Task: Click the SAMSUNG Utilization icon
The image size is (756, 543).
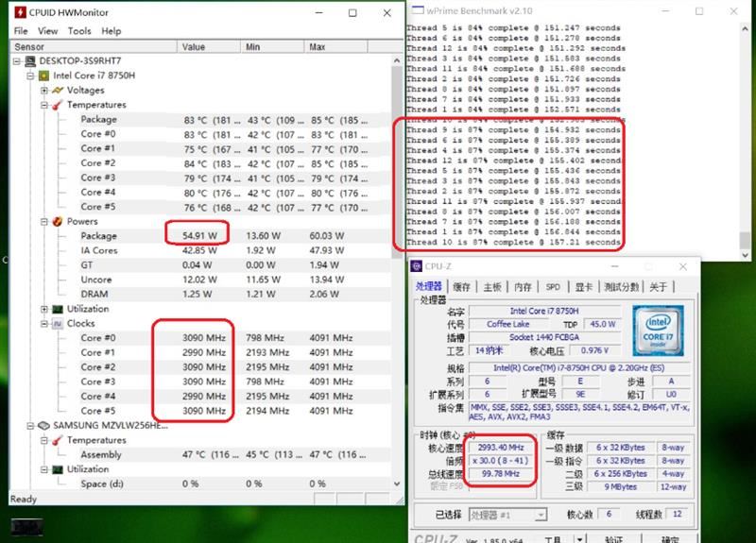Action: [x=58, y=469]
